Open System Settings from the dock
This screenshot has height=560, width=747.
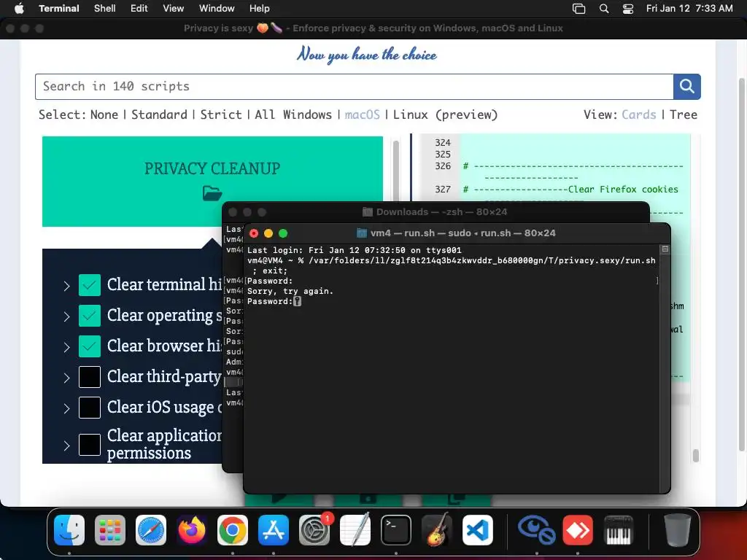click(x=314, y=530)
